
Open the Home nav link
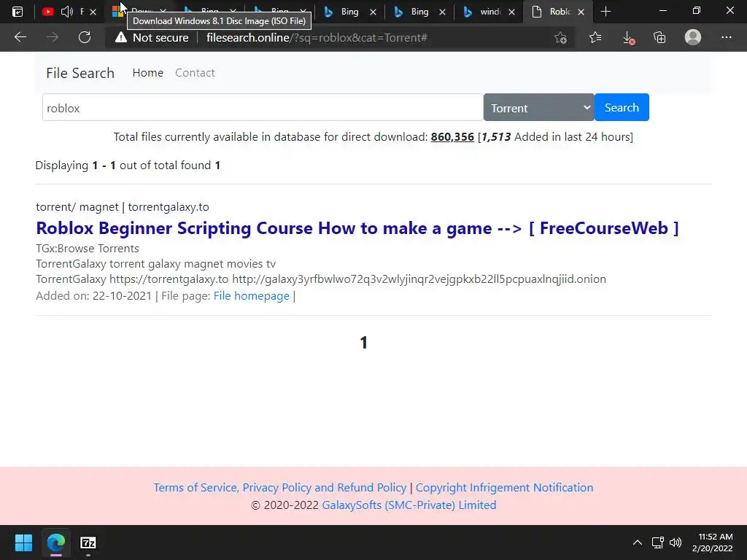[x=147, y=73]
